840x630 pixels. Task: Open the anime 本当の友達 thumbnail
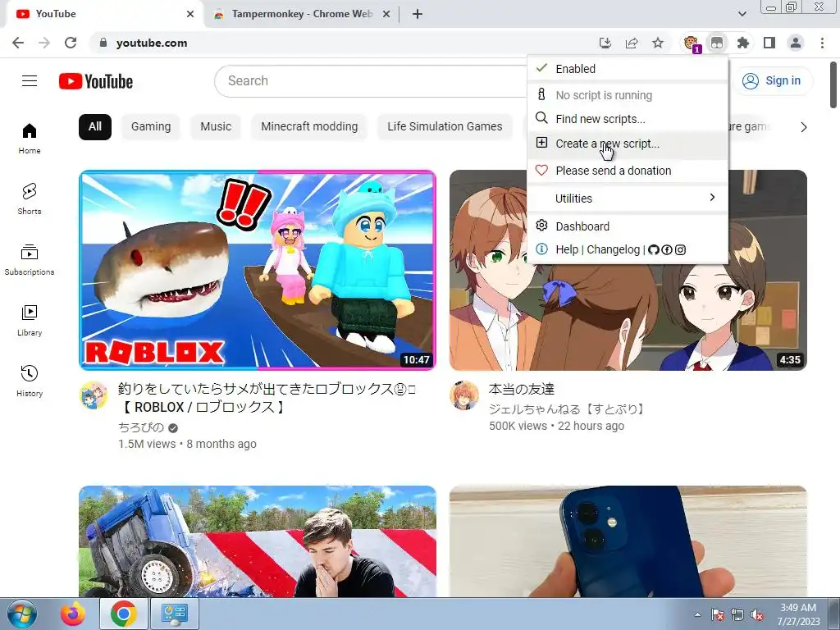coord(628,270)
